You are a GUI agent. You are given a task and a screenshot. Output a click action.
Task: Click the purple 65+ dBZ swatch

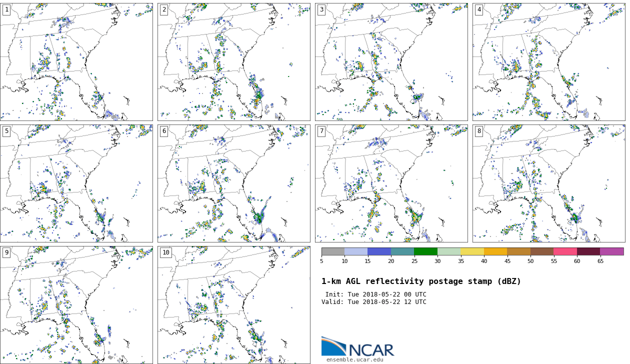(611, 251)
